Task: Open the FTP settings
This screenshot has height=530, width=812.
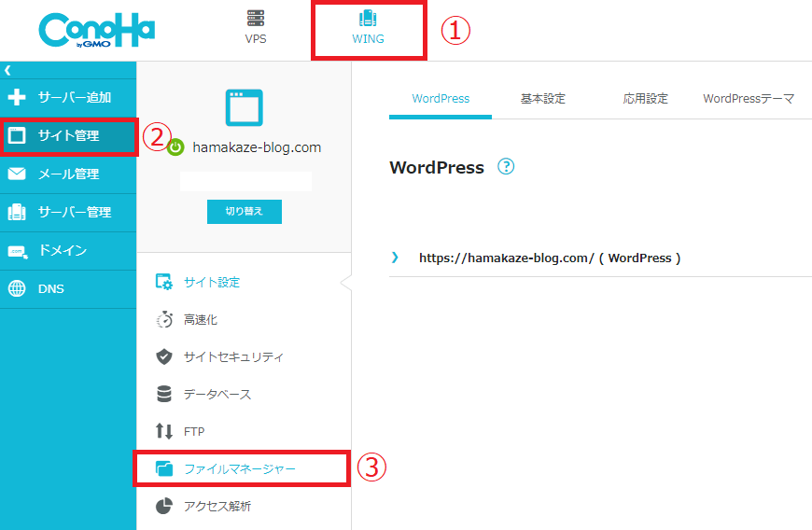Action: pyautogui.click(x=193, y=432)
